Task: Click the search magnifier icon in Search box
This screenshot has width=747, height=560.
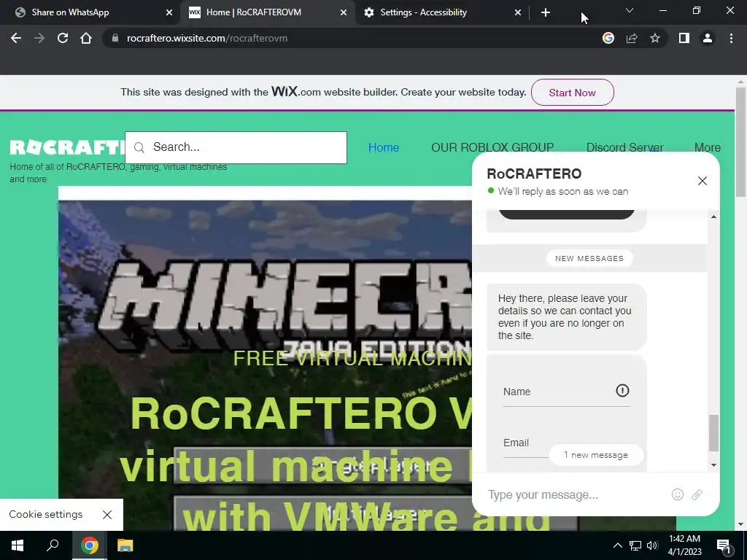Action: click(x=139, y=147)
